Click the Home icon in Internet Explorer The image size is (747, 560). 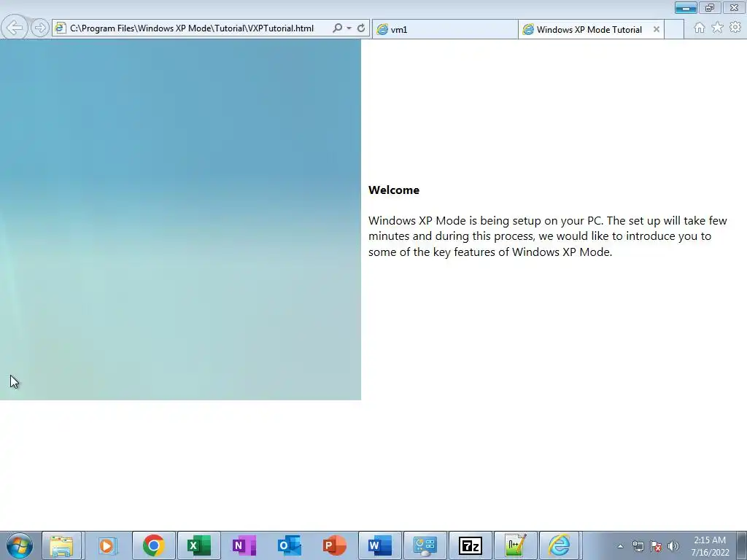pos(700,28)
